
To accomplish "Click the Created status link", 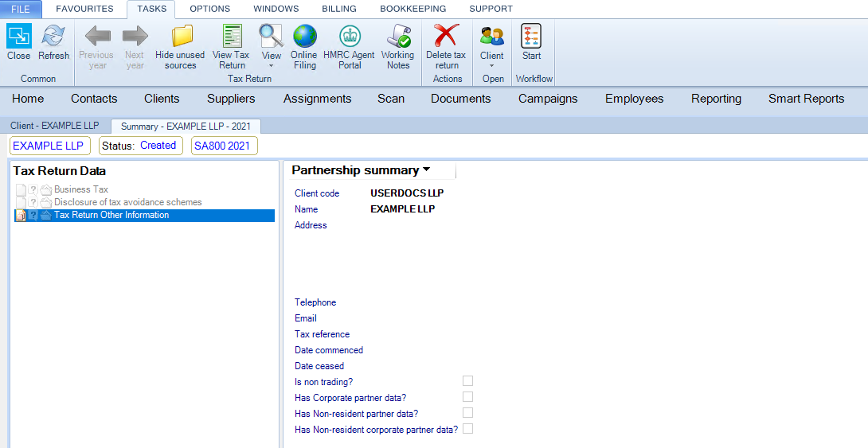I will [158, 146].
